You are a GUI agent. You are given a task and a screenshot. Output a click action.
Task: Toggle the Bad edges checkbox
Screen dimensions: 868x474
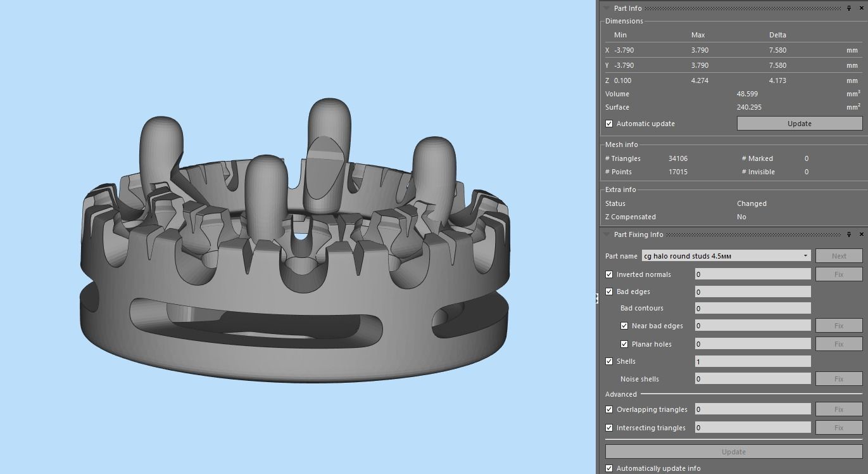pos(609,291)
